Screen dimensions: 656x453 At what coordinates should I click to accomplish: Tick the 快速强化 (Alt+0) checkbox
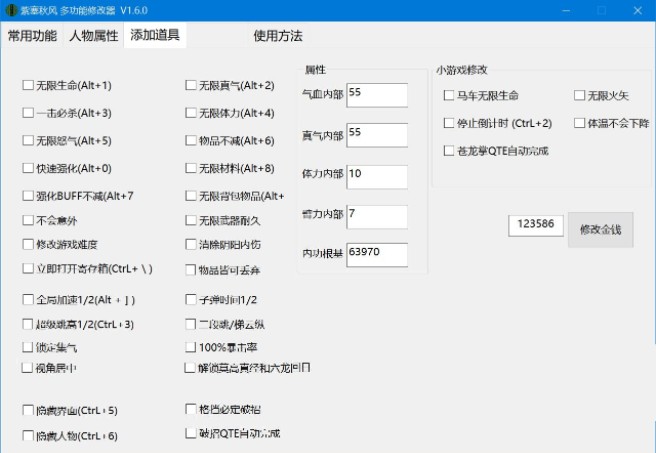click(28, 168)
